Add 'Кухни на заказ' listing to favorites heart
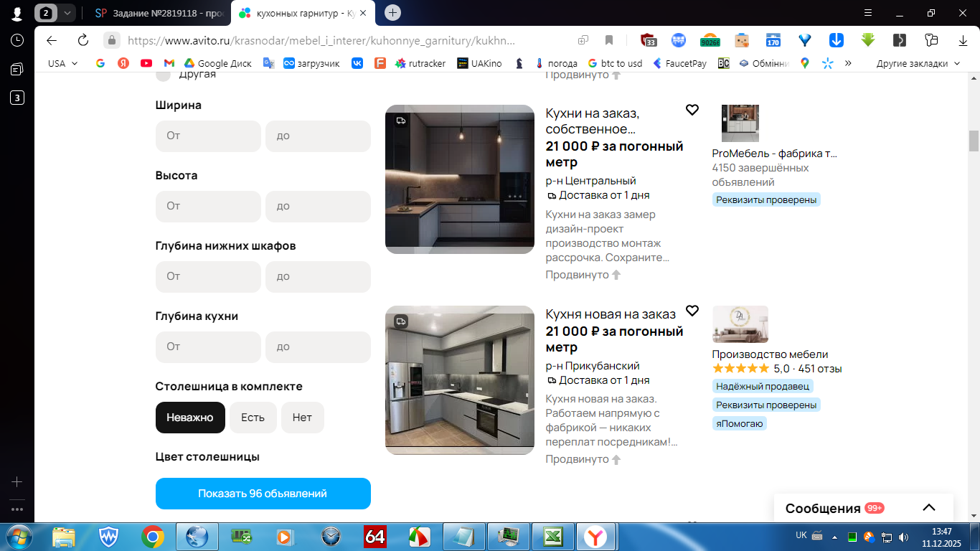Screen dimensions: 980x551 tap(692, 110)
